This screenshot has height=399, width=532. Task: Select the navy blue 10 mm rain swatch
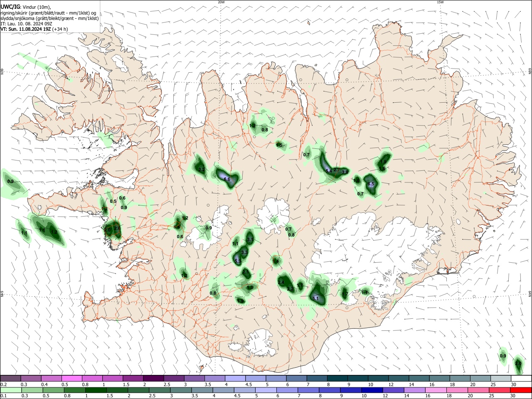click(x=372, y=390)
